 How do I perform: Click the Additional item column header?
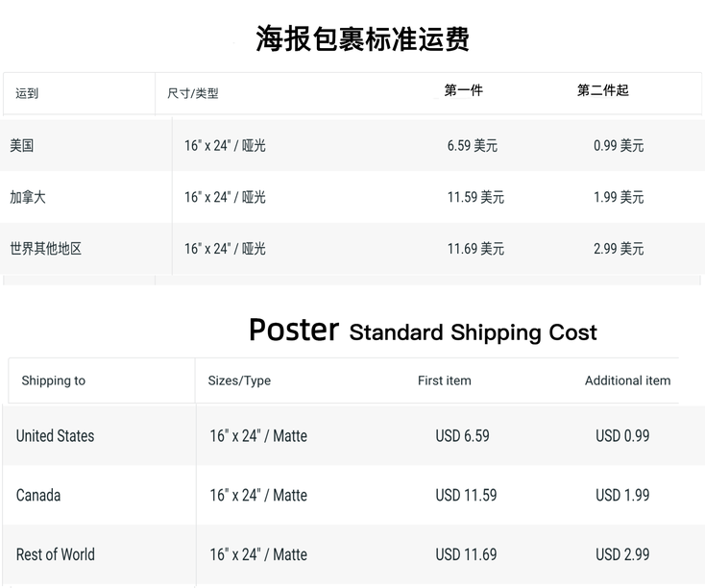click(x=627, y=380)
